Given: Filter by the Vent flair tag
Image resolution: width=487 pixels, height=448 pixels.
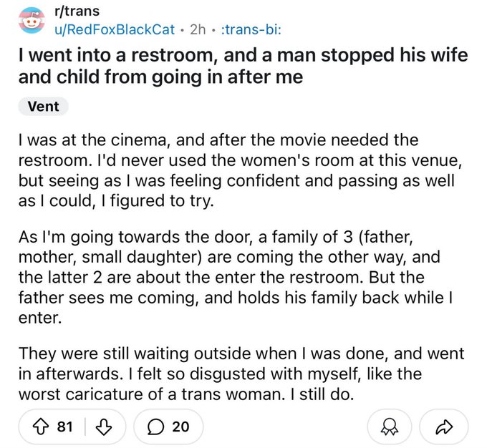Looking at the screenshot, I should (43, 107).
